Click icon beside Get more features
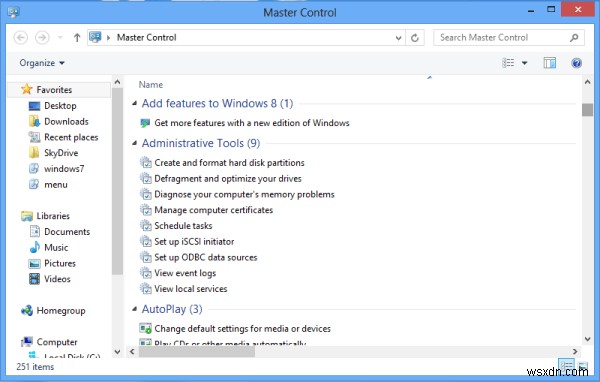The height and width of the screenshot is (382, 600). 145,123
